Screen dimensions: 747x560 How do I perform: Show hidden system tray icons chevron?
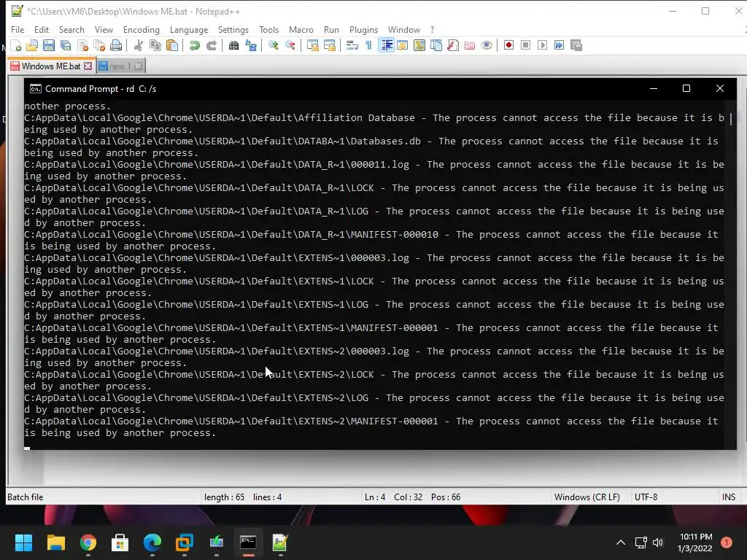621,542
